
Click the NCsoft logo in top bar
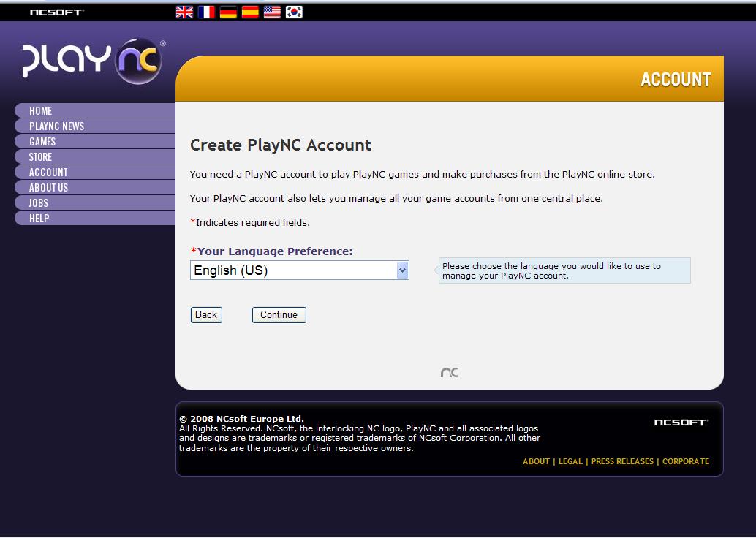point(57,12)
